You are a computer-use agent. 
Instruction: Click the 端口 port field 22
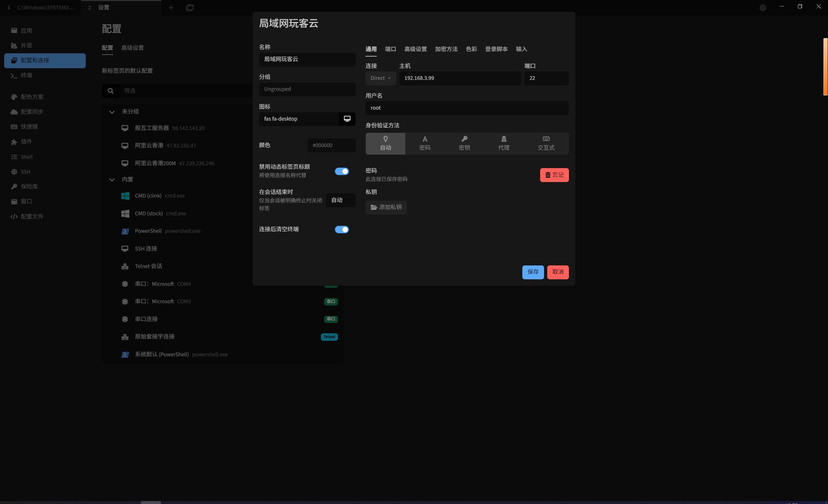(546, 78)
